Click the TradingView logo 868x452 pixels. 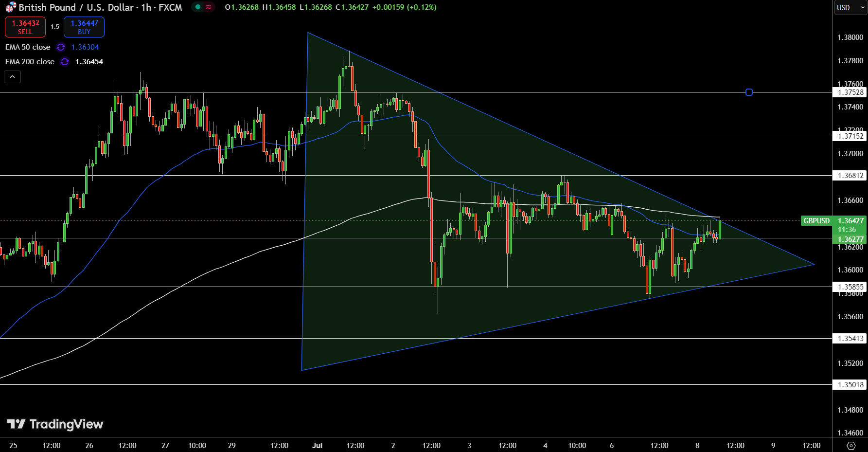coord(55,424)
